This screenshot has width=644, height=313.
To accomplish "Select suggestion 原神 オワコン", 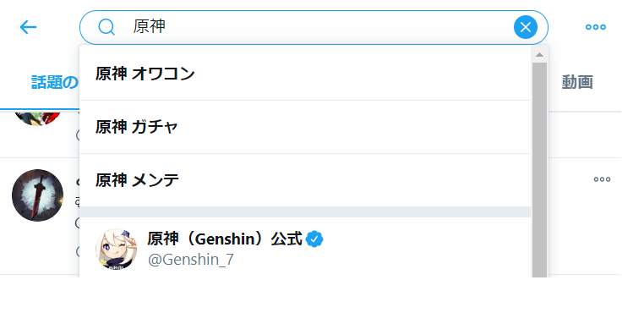I will tap(305, 74).
